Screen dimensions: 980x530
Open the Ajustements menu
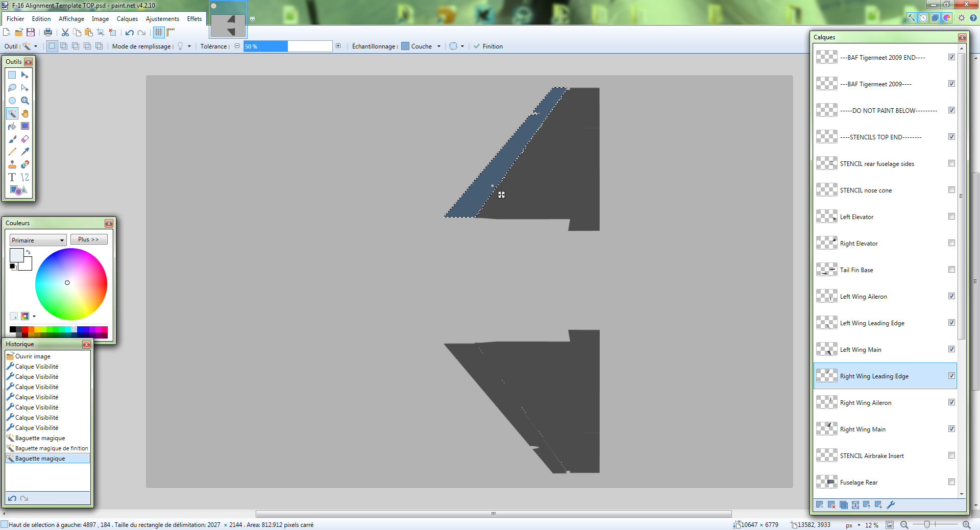point(162,19)
